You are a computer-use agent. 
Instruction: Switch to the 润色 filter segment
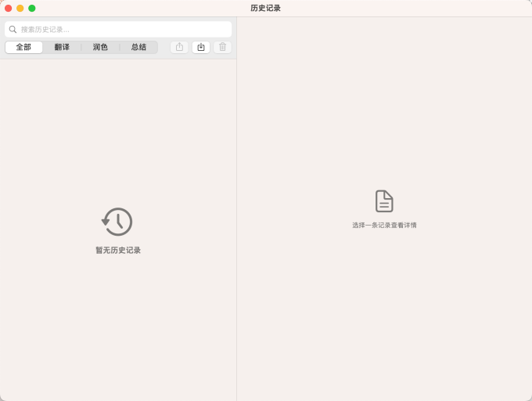(x=100, y=47)
